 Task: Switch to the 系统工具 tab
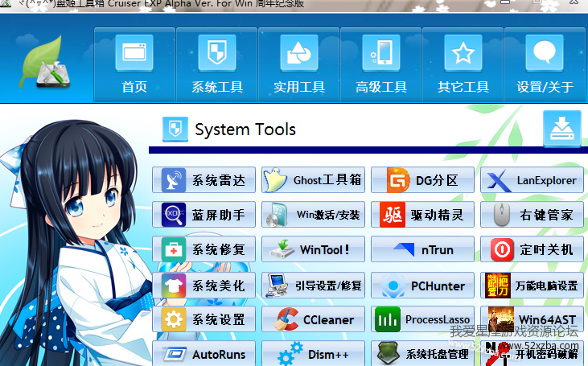217,64
